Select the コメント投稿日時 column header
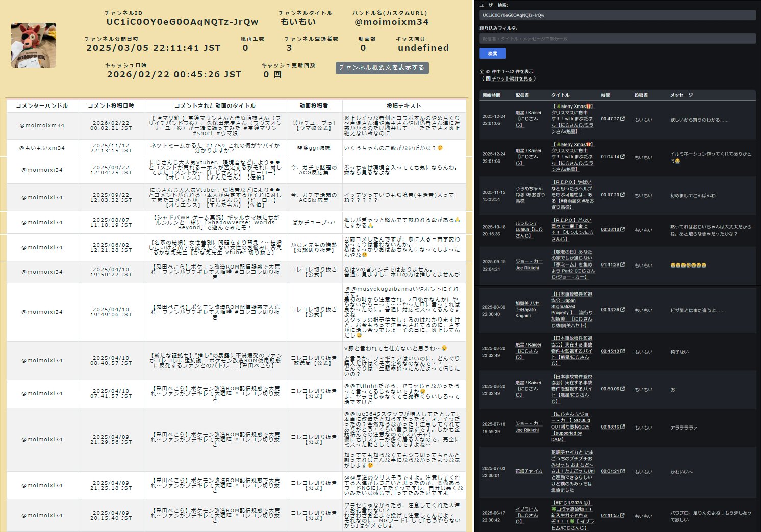761x532 pixels. tap(111, 106)
